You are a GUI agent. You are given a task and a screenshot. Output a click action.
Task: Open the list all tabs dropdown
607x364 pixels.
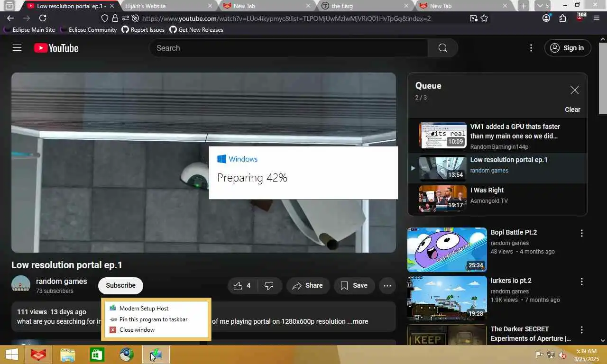tap(543, 6)
